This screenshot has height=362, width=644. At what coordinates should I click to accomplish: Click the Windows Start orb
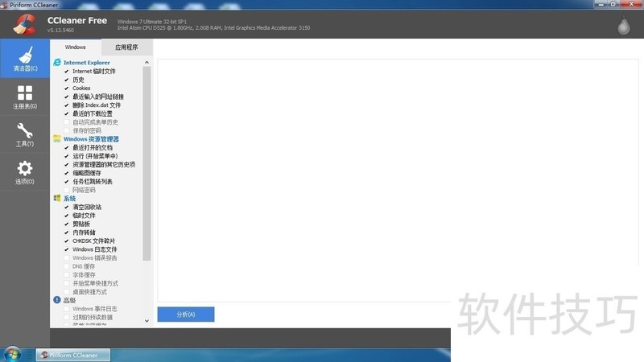click(x=12, y=354)
